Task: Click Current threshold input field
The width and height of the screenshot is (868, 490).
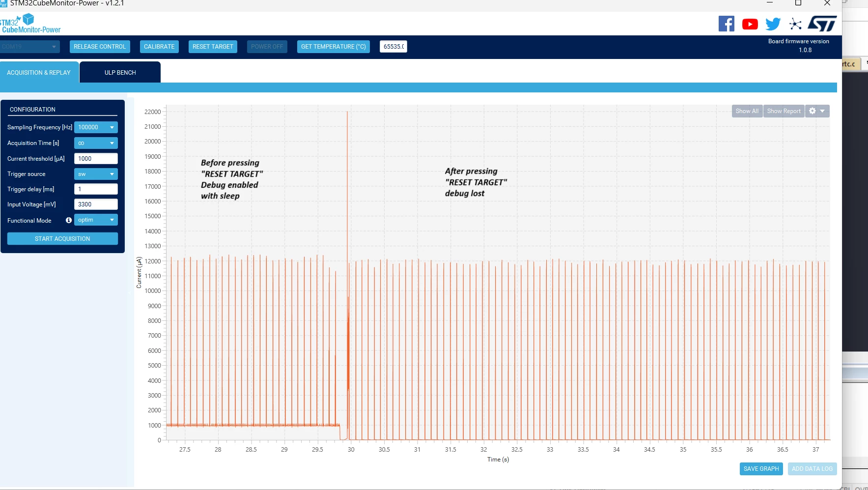Action: tap(96, 159)
